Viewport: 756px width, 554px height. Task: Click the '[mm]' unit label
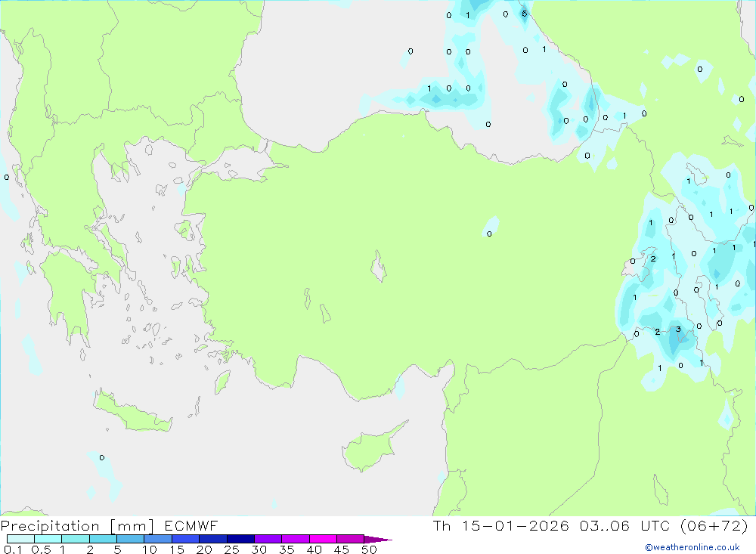click(132, 526)
